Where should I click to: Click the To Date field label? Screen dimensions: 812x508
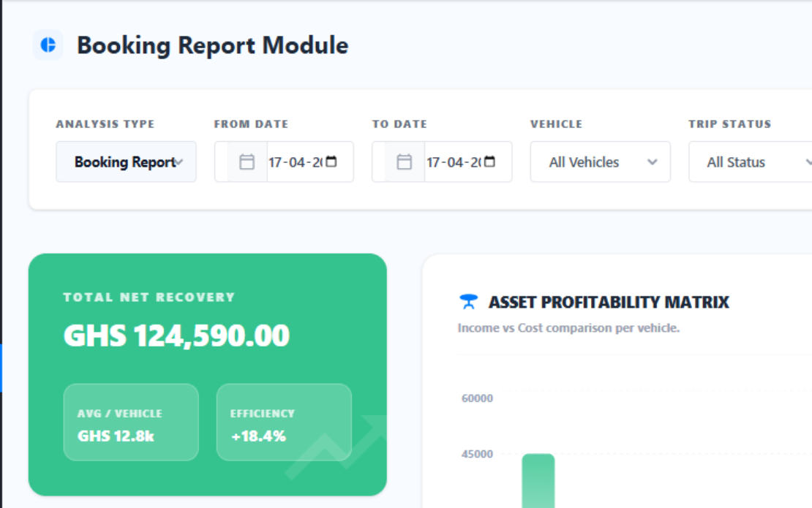click(x=399, y=124)
